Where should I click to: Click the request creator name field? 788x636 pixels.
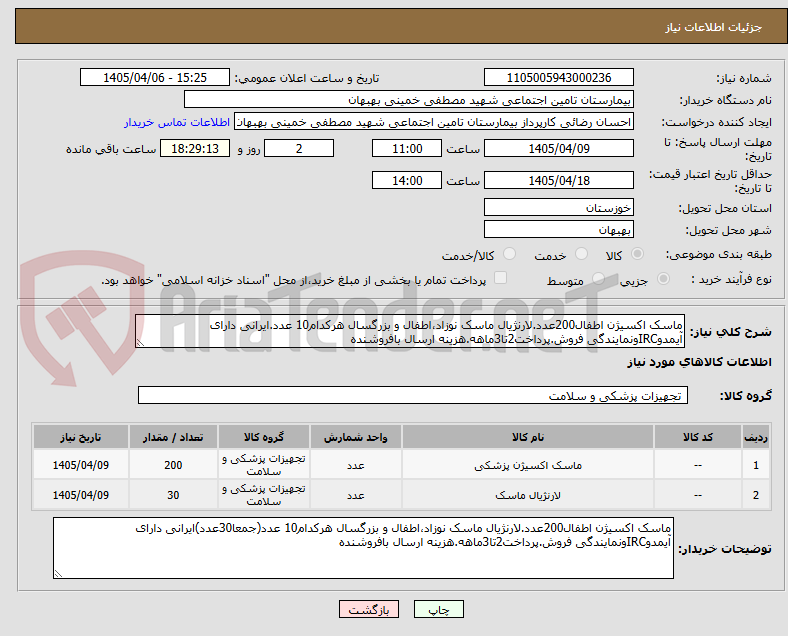point(434,122)
